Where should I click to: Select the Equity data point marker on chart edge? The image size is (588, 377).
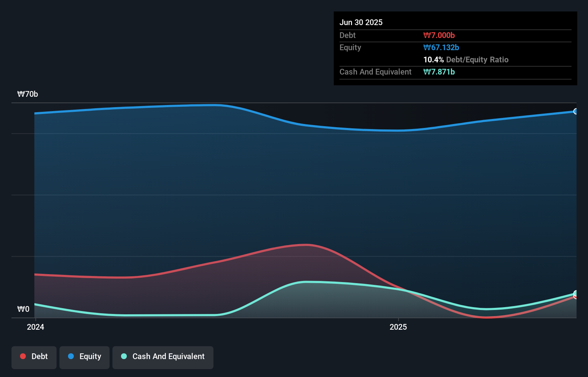(575, 112)
